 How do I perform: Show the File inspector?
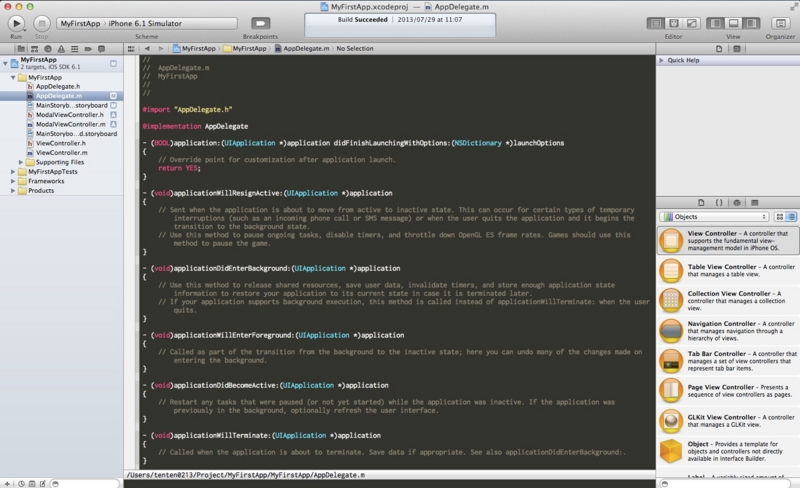point(719,49)
